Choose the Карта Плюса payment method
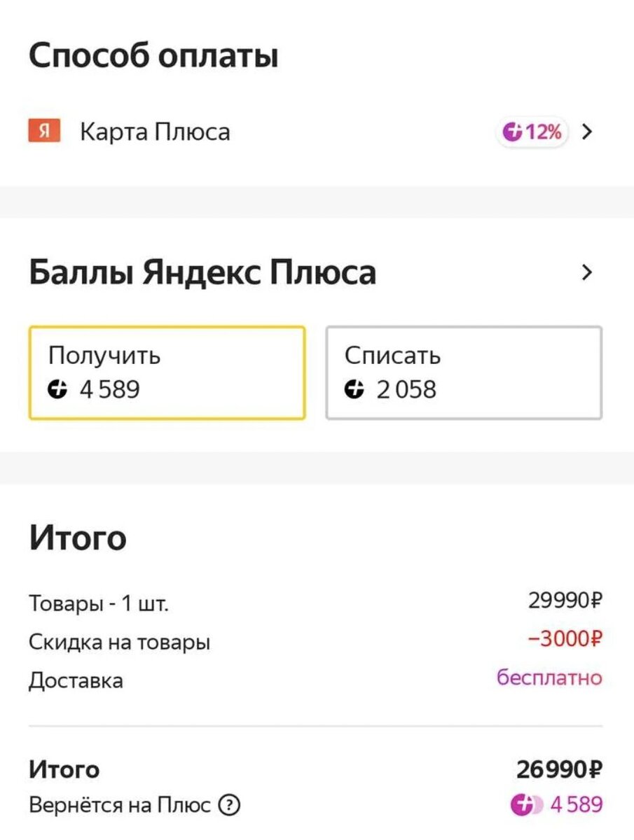The image size is (634, 840). [x=155, y=132]
